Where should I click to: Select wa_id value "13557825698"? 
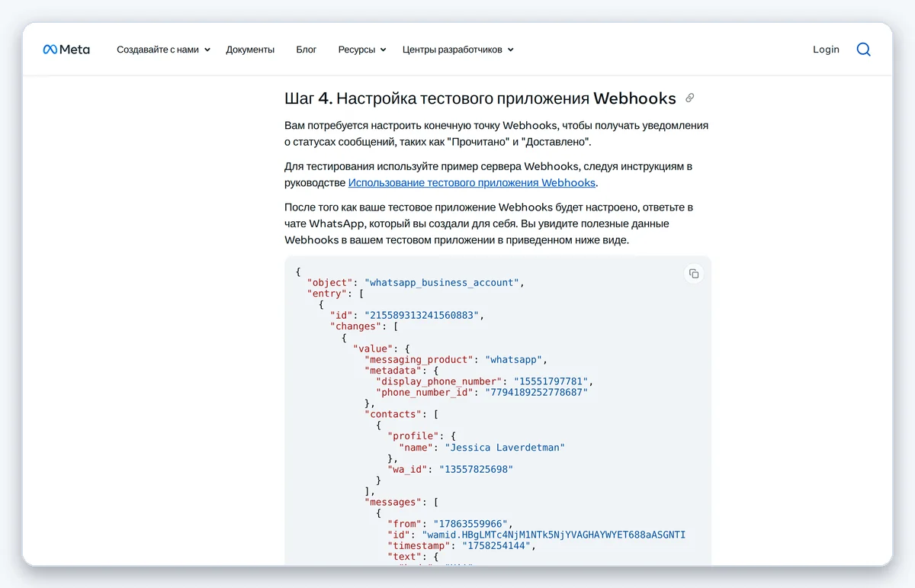[476, 469]
